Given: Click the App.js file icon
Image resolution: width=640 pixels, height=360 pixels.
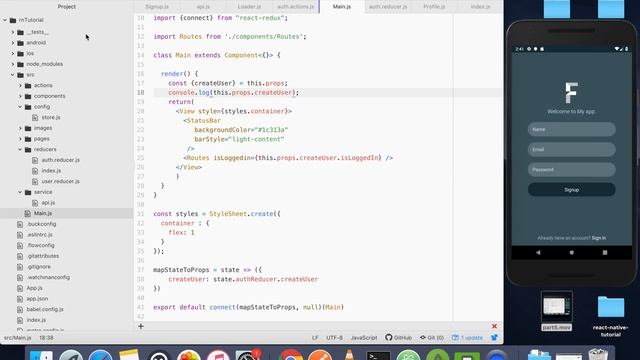Looking at the screenshot, I should [20, 288].
